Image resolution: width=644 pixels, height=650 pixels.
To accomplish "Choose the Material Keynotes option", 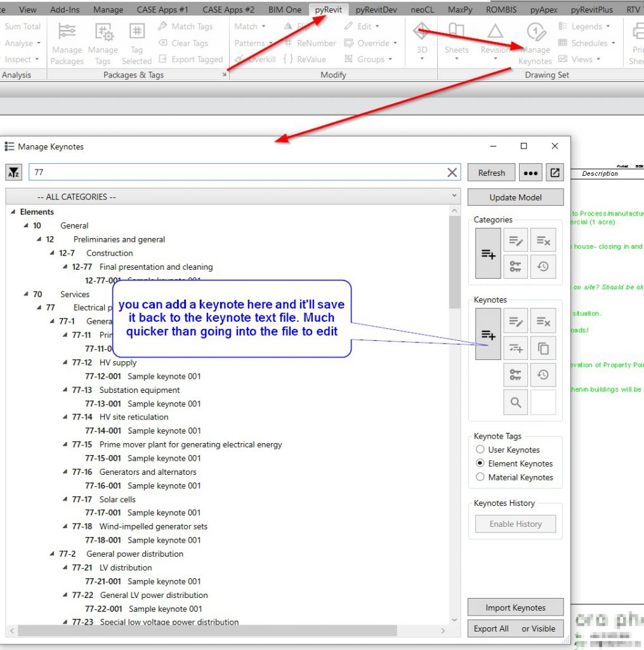I will [480, 477].
